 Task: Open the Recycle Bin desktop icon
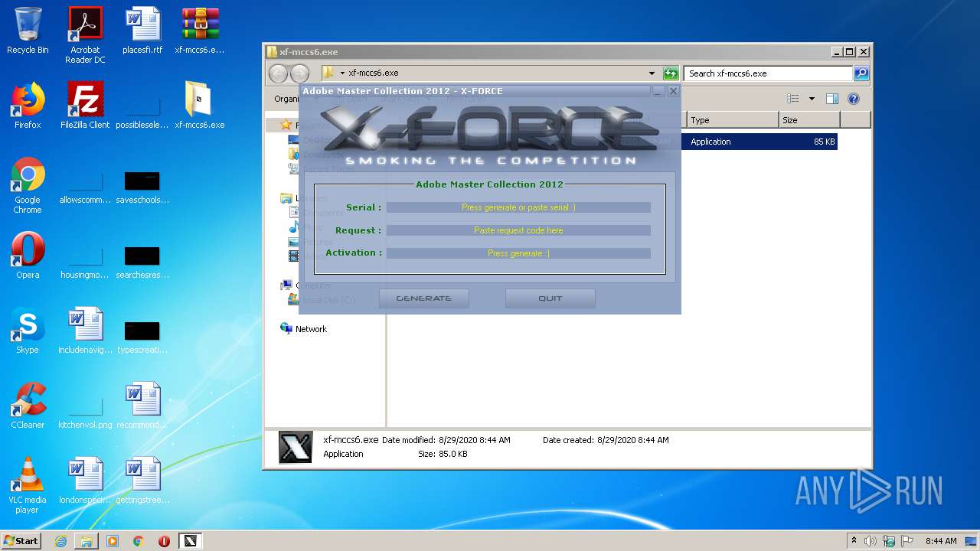28,31
